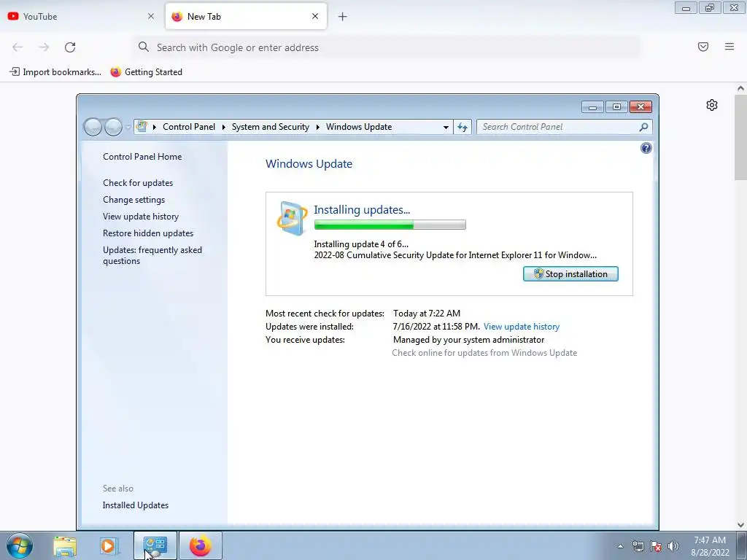This screenshot has height=560, width=747.
Task: Open View update history in sidebar
Action: [x=141, y=216]
